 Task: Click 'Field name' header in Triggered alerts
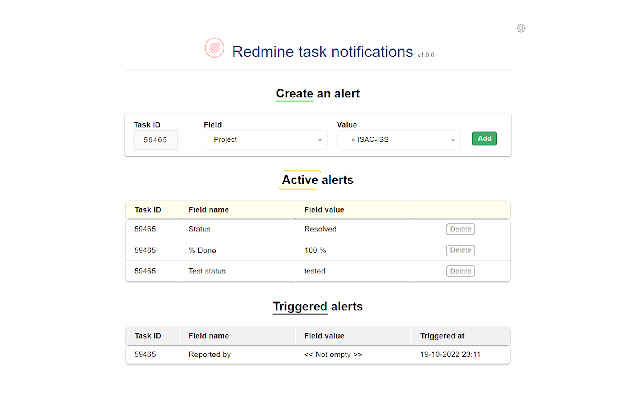tap(208, 336)
